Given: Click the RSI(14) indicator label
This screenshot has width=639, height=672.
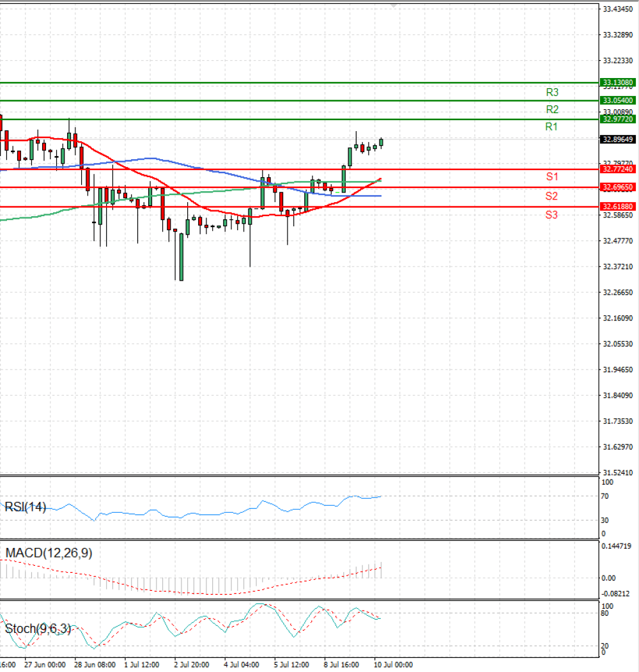Looking at the screenshot, I should tap(26, 507).
